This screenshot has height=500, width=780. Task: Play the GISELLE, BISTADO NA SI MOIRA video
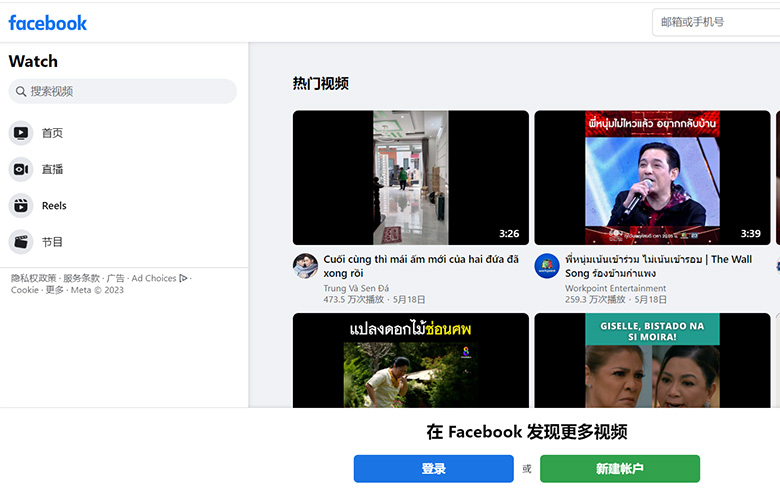coord(653,360)
